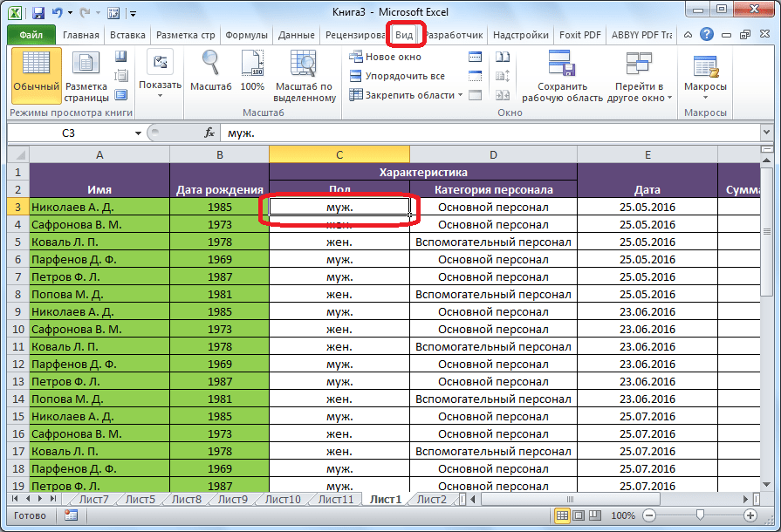Toggle Normal view button in status bar
The height and width of the screenshot is (532, 781).
point(563,516)
